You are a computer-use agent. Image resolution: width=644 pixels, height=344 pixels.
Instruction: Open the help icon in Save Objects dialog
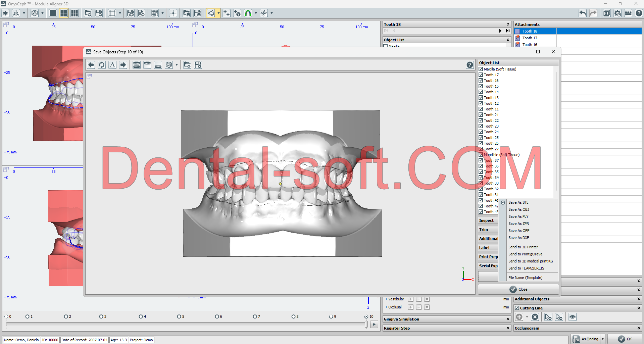[x=470, y=65]
